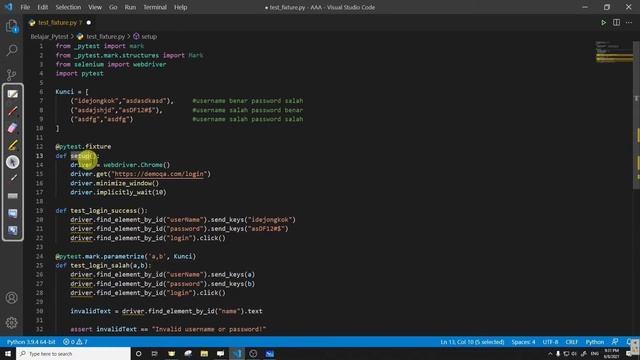
Task: Click the minimap code overview
Action: 614,53
